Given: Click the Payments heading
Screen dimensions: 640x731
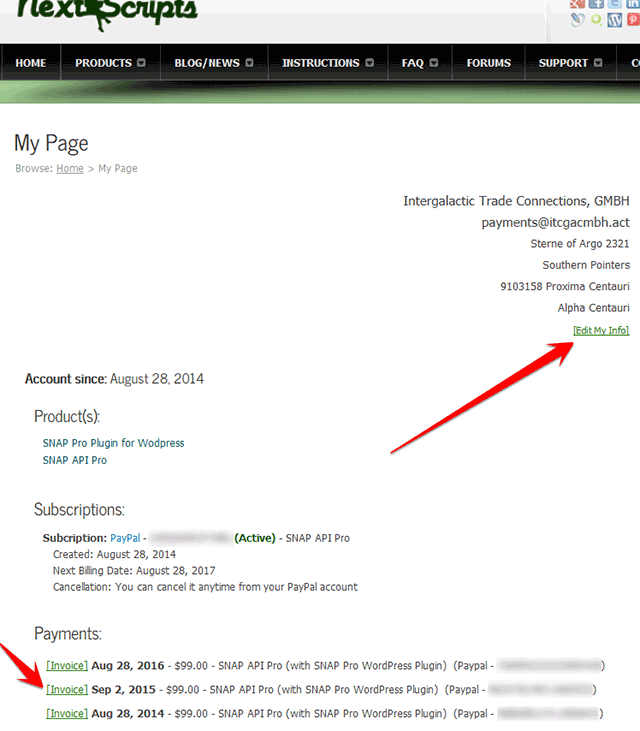Looking at the screenshot, I should [x=68, y=634].
